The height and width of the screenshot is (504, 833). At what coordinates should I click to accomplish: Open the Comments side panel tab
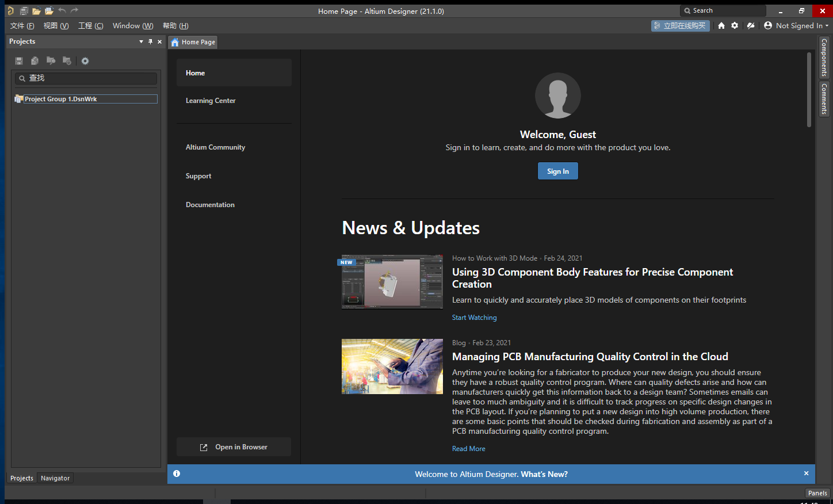coord(824,99)
